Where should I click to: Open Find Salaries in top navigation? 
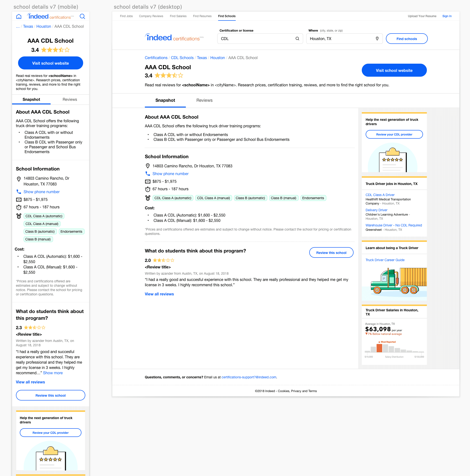(x=178, y=16)
